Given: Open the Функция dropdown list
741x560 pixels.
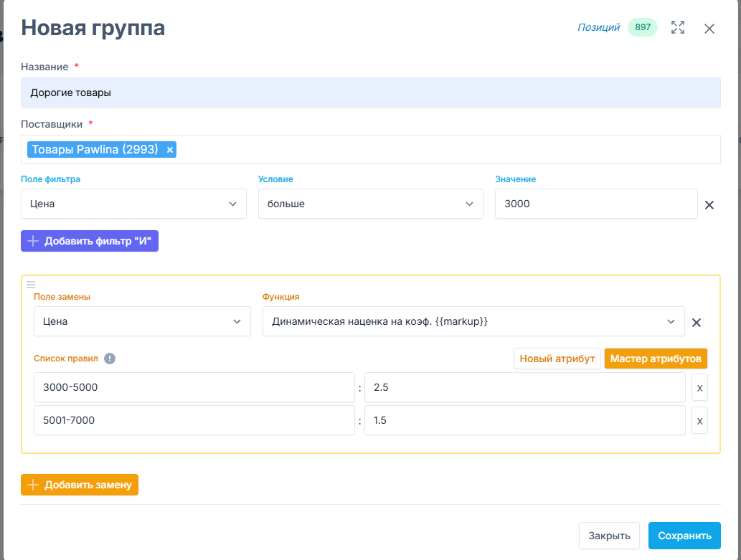Looking at the screenshot, I should click(x=473, y=322).
